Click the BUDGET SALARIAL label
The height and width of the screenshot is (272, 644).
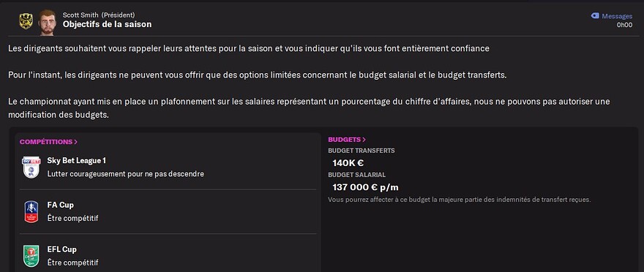[357, 175]
